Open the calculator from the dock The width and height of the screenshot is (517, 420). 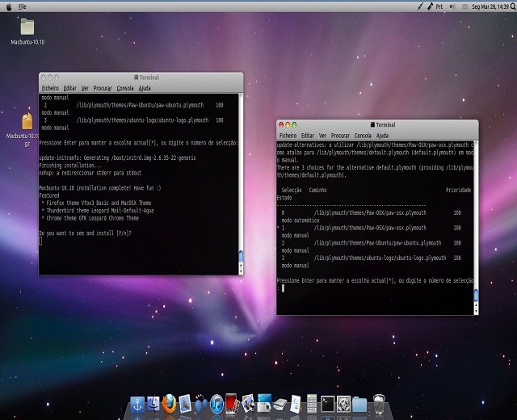tap(312, 402)
